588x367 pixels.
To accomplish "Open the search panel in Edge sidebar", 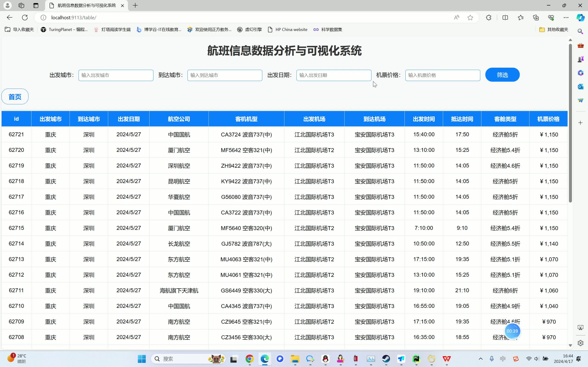I will [x=580, y=31].
